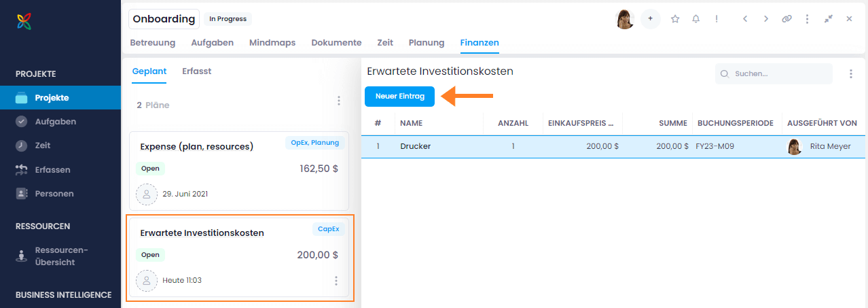Sort by ANZAHL column header
The image size is (868, 308).
(513, 124)
